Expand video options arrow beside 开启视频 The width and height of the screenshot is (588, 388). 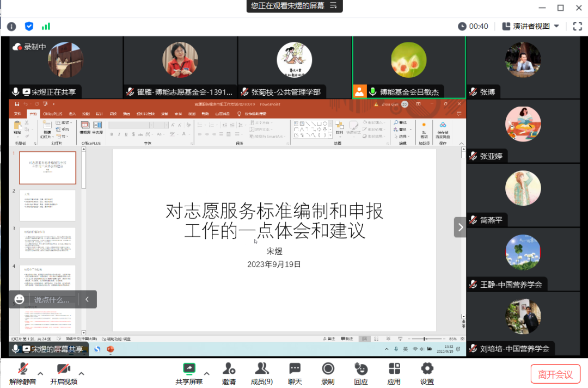(x=82, y=373)
